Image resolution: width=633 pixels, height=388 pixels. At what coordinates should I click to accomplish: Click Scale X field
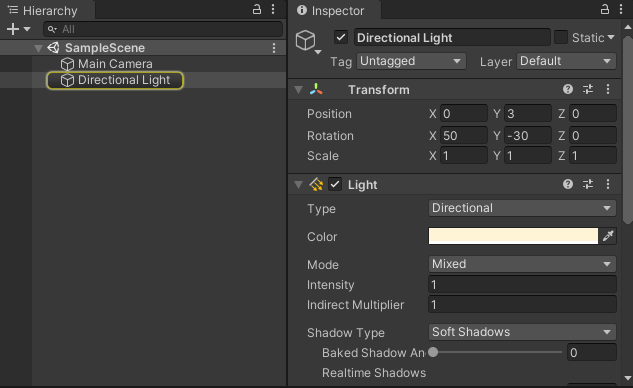tap(463, 156)
